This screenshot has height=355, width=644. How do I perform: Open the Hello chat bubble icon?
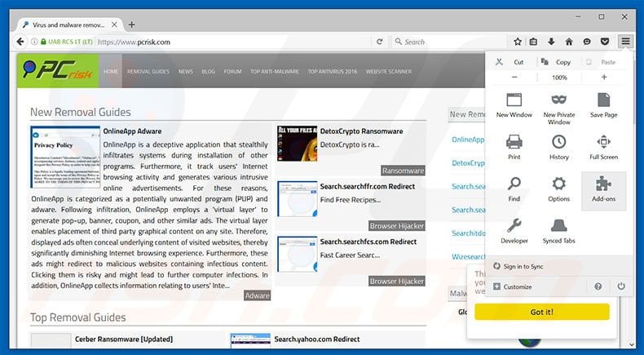coord(587,42)
